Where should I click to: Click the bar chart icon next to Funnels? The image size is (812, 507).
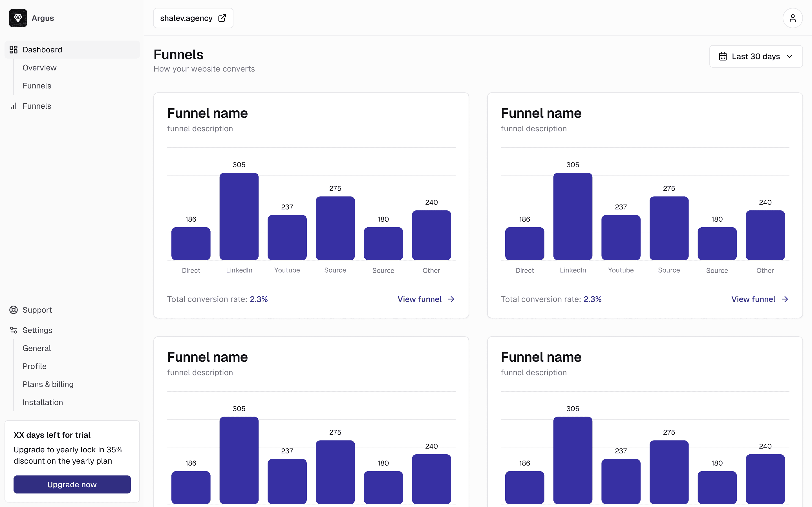coord(14,106)
